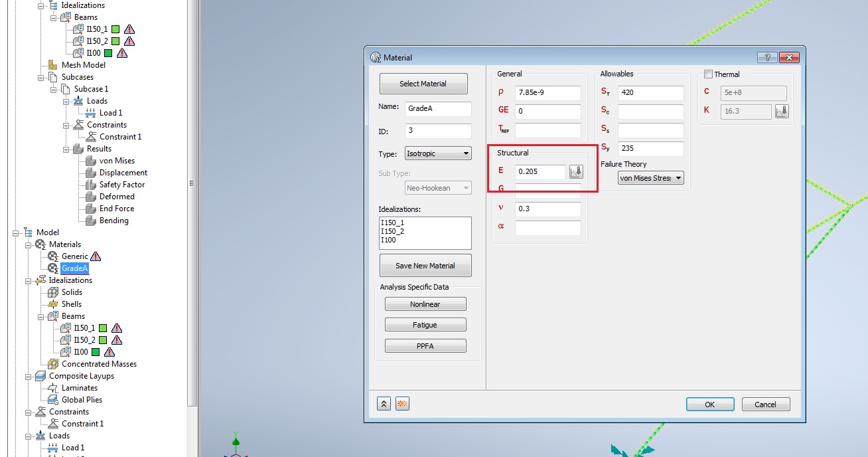Open the material Type dropdown showing Isotropic

point(437,153)
